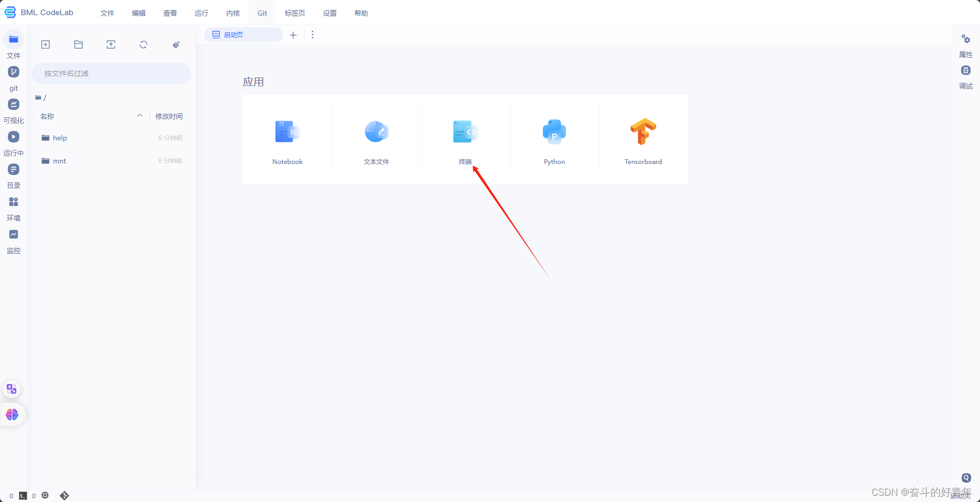Add a new tab with the plus button
The image size is (980, 502).
click(x=293, y=35)
